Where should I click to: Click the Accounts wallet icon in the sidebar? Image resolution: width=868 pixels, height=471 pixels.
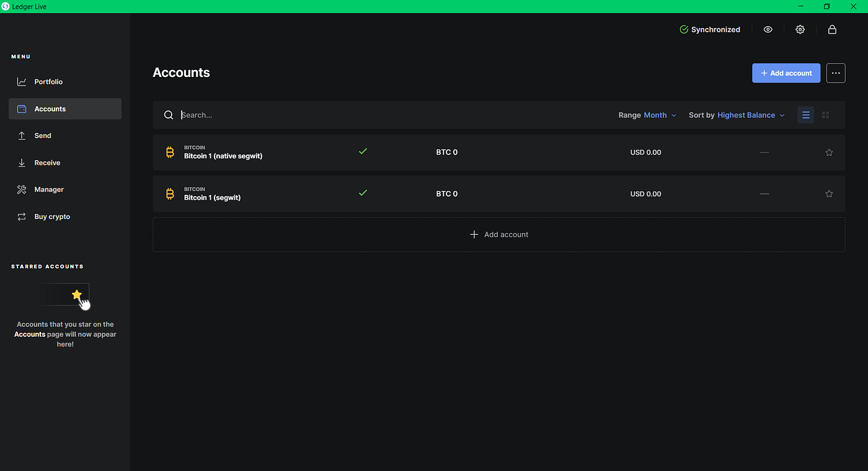point(22,109)
